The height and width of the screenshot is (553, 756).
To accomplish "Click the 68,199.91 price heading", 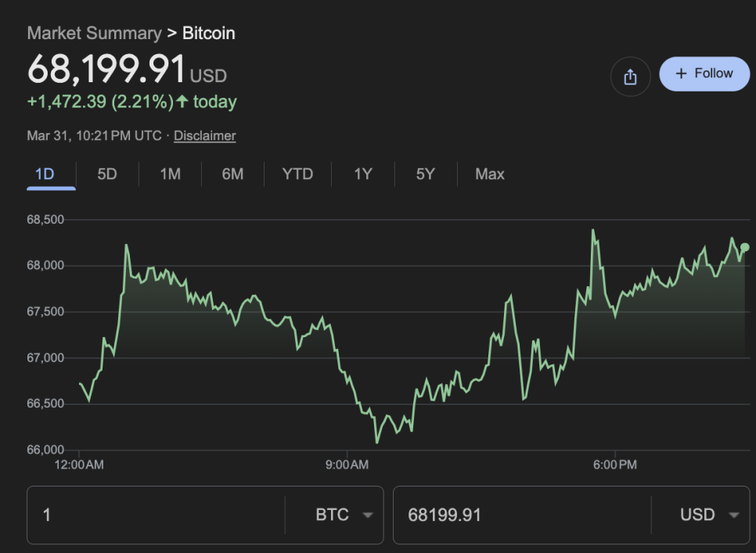I will coord(106,69).
